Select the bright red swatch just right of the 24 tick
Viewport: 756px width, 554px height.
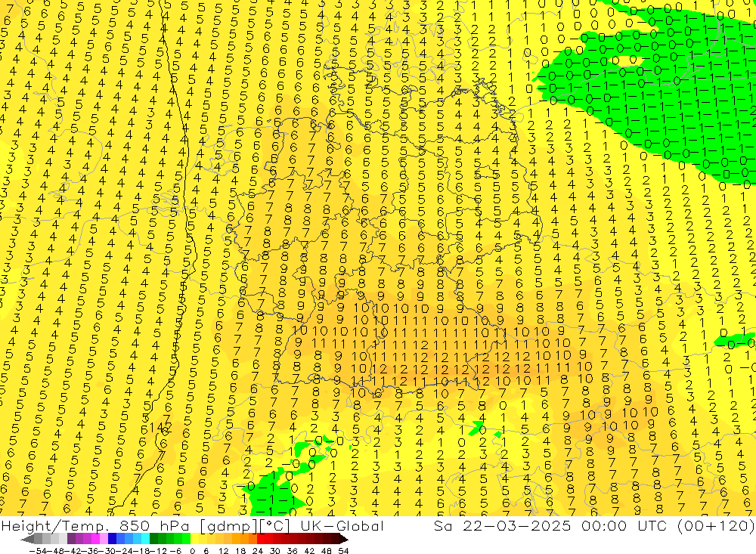tap(261, 539)
